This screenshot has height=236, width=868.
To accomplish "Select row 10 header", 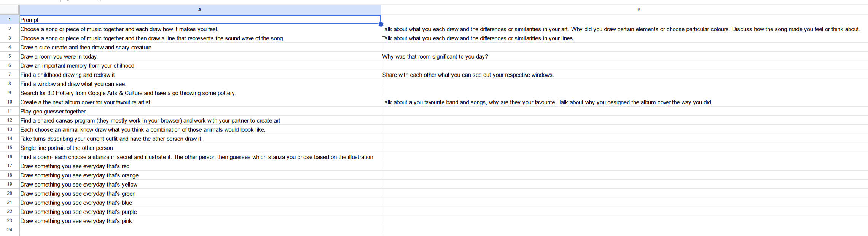I will pos(10,102).
